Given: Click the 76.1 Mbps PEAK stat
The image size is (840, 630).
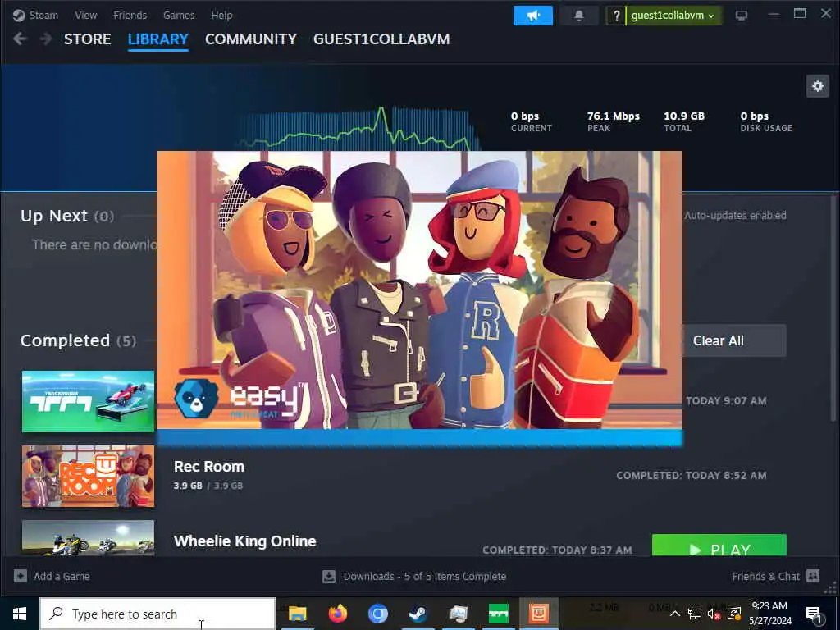Looking at the screenshot, I should click(613, 121).
